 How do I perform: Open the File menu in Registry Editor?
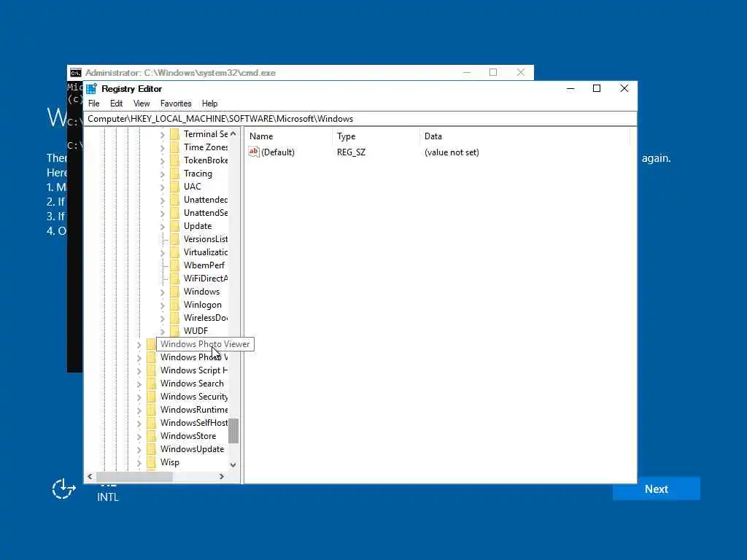[x=94, y=104]
